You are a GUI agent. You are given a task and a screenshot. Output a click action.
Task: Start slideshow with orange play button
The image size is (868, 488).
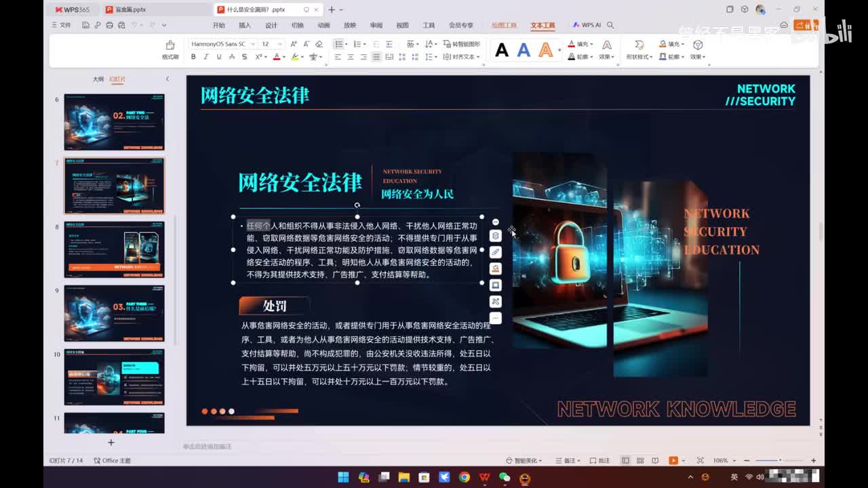[673, 461]
